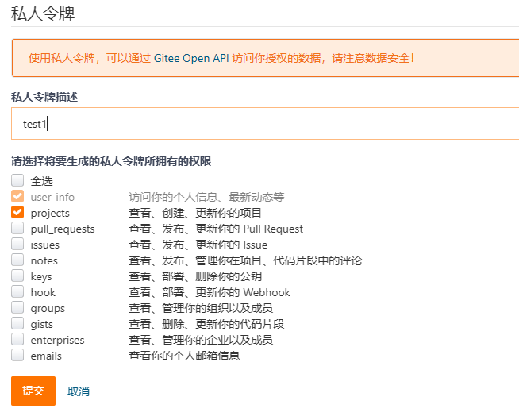The height and width of the screenshot is (420, 519).
Task: Tick the gists permission checkbox
Action: coord(17,324)
